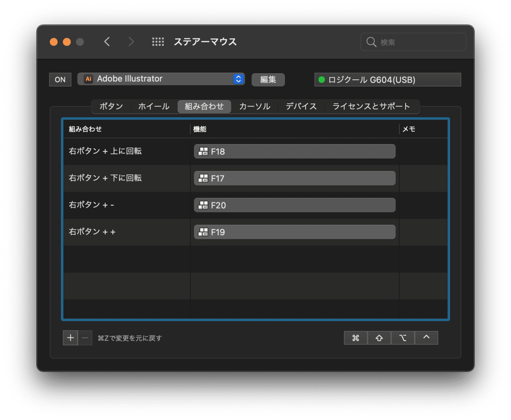The width and height of the screenshot is (511, 420).
Task: Open the ロジクール G604(USB) device selector
Action: (388, 79)
